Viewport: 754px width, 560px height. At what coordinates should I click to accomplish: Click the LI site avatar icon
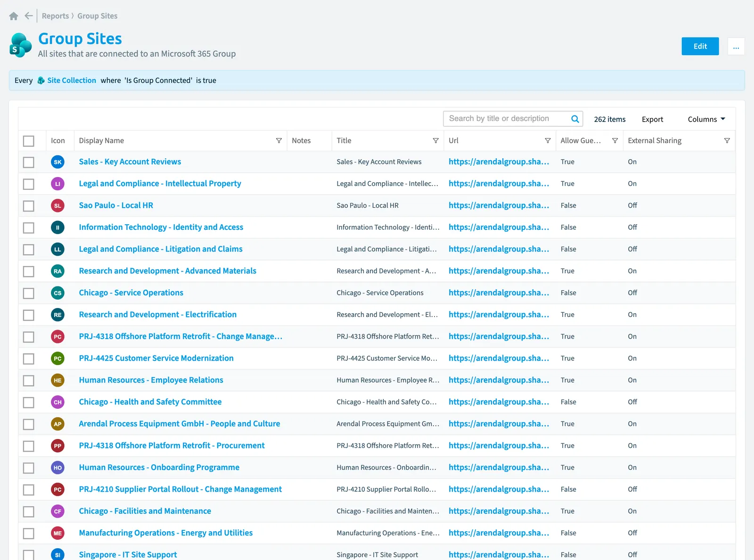57,184
